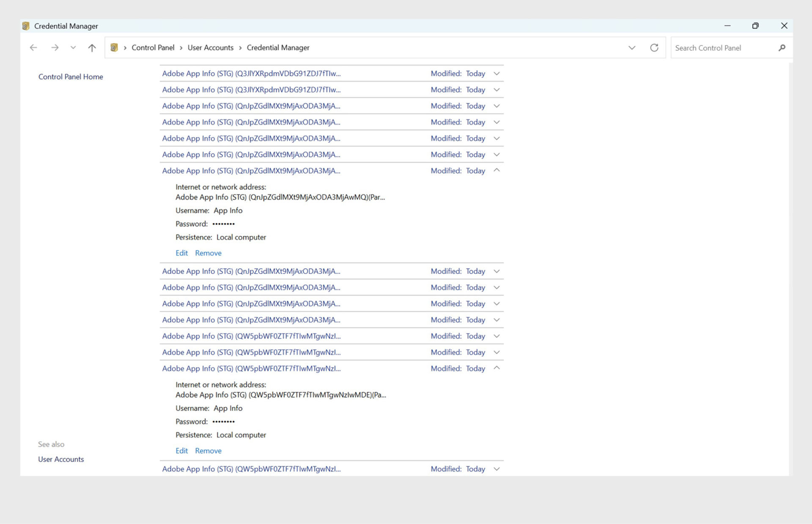This screenshot has width=812, height=524.
Task: Open User Accounts under See also
Action: tap(61, 459)
